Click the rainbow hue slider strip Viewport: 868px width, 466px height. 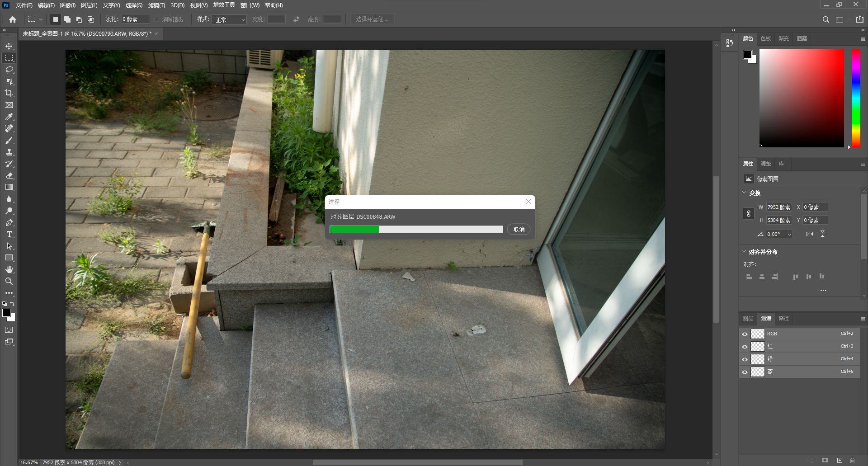(856, 97)
